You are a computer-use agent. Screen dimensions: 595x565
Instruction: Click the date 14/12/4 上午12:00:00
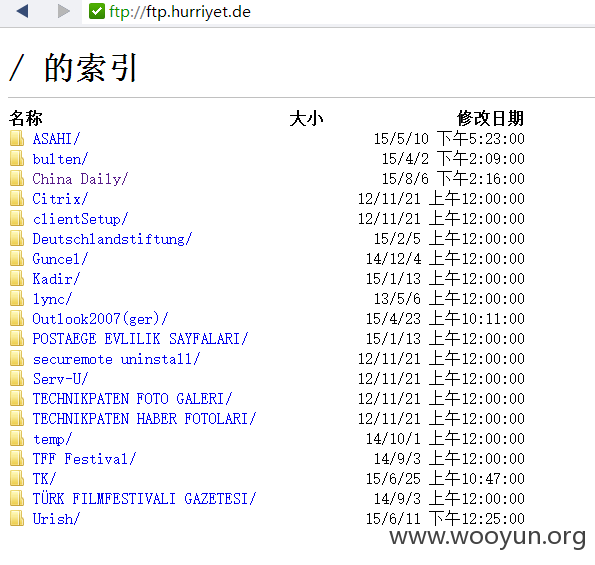pos(445,259)
